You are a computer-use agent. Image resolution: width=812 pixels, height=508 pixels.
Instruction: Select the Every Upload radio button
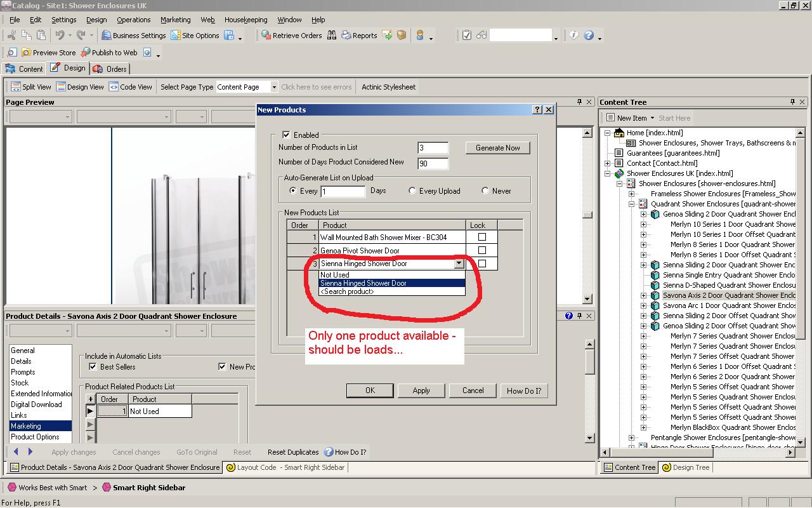tap(412, 190)
